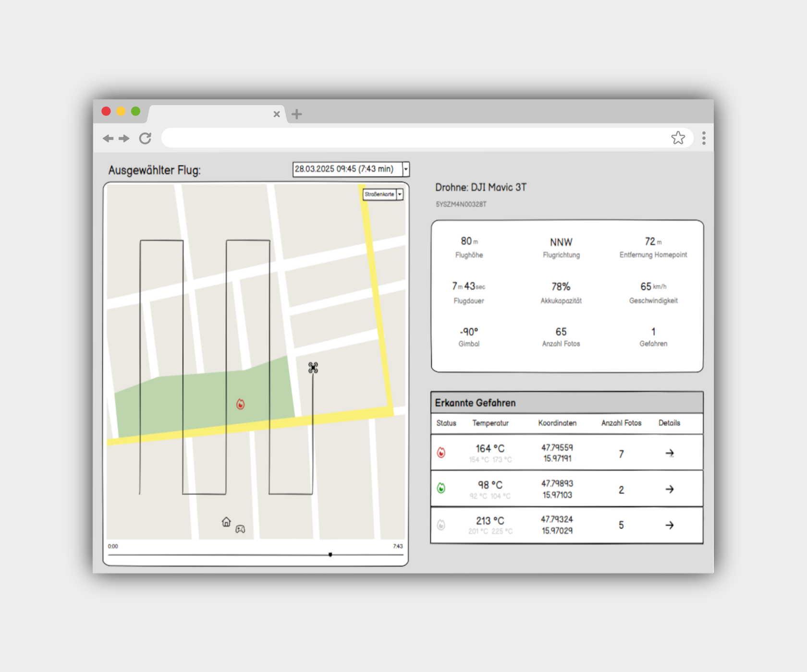Click the 65 Anzahl Fotos stat

click(561, 332)
